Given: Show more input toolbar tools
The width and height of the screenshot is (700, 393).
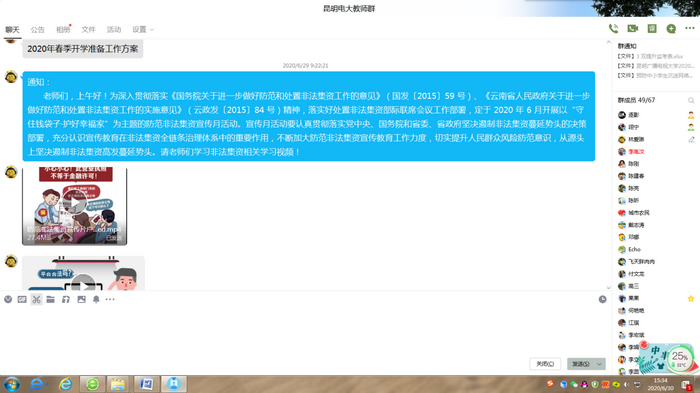Looking at the screenshot, I should click(x=110, y=299).
